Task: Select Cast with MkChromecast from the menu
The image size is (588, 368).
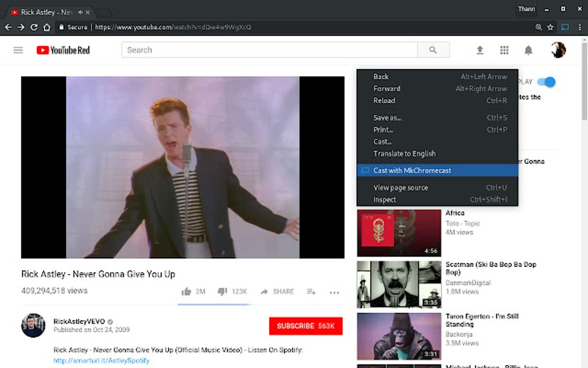Action: (412, 170)
